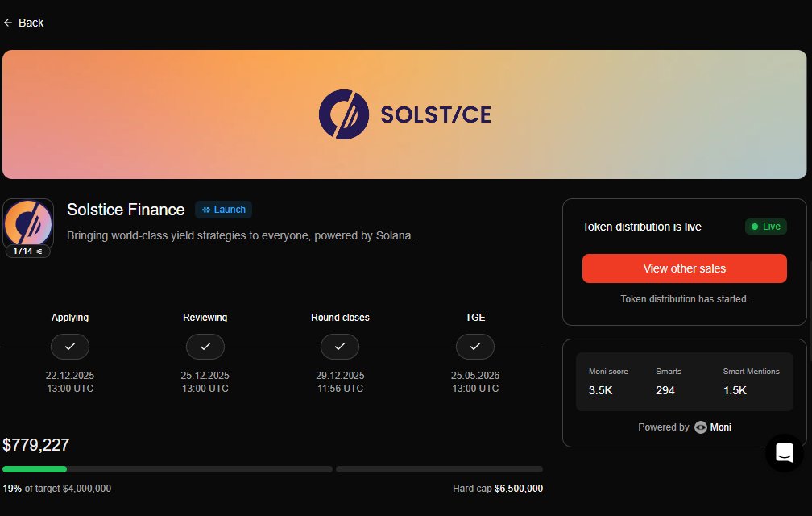Click the Back link text
812x516 pixels.
(31, 23)
